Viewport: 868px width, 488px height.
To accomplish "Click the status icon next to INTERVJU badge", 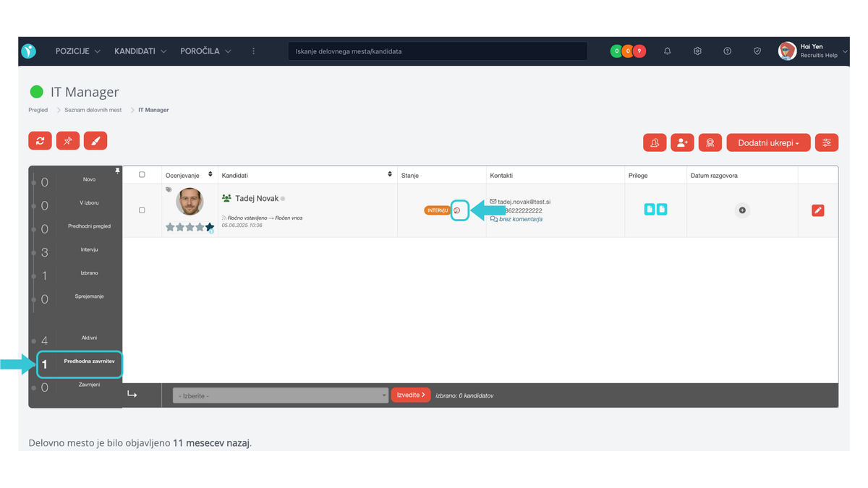I will pos(457,210).
